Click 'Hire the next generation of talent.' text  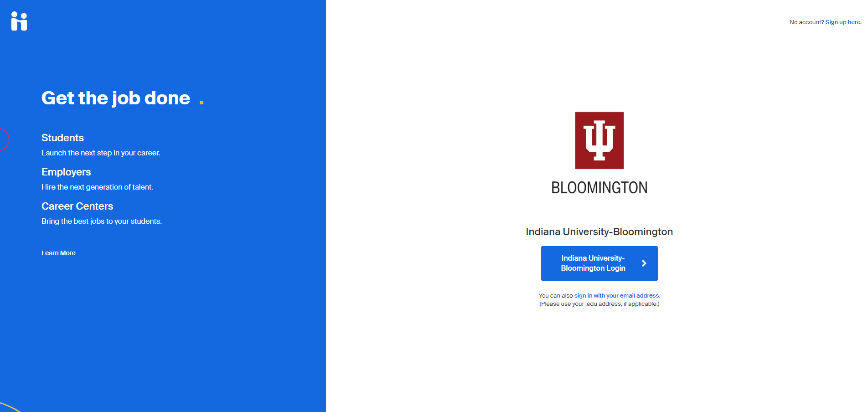tap(97, 187)
